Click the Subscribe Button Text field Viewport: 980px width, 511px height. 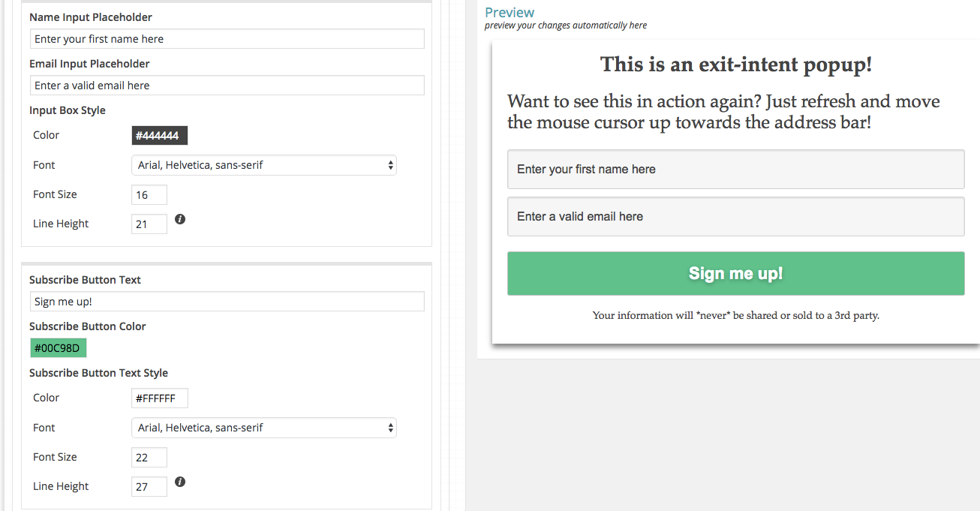pyautogui.click(x=227, y=302)
